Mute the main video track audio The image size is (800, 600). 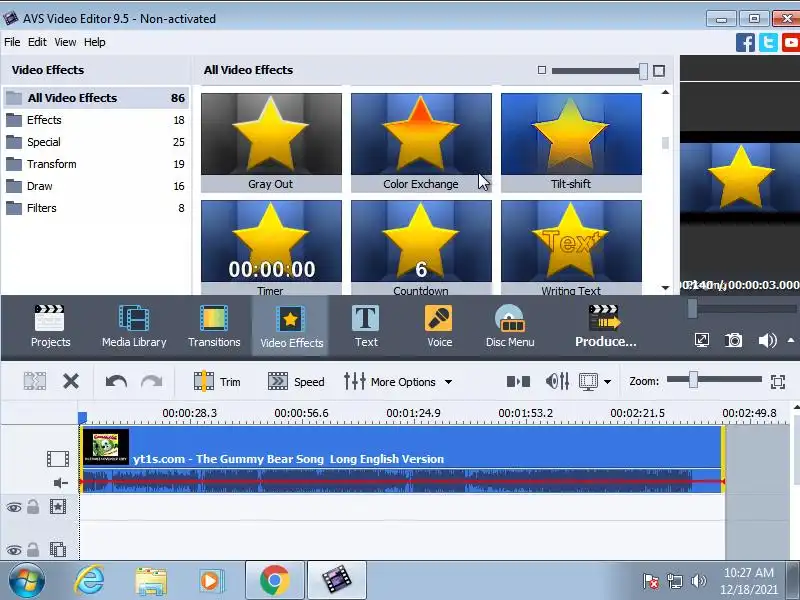point(61,483)
